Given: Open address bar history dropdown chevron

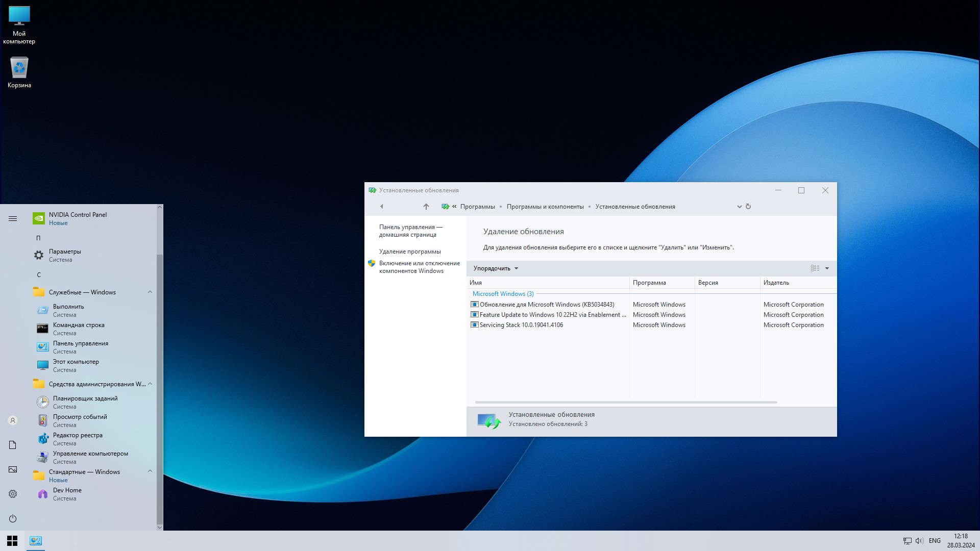Looking at the screenshot, I should click(x=739, y=207).
